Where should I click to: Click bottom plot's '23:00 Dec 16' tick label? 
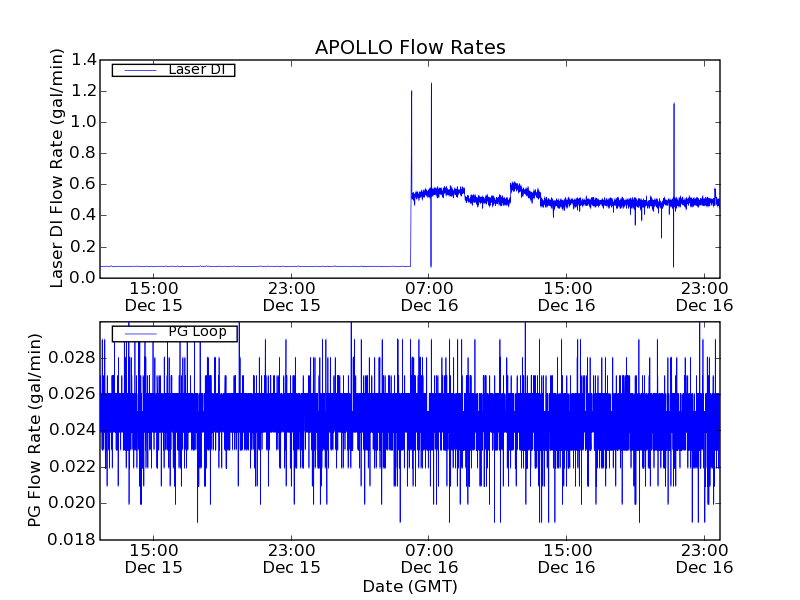(x=705, y=559)
